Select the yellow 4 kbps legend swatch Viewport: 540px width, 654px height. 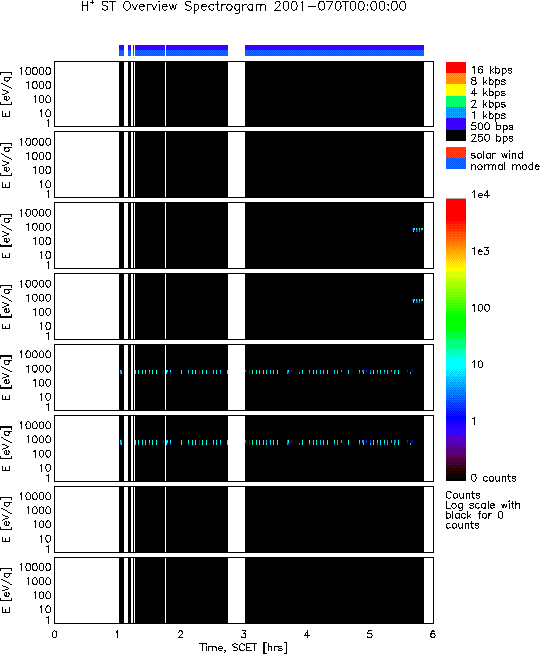(456, 90)
